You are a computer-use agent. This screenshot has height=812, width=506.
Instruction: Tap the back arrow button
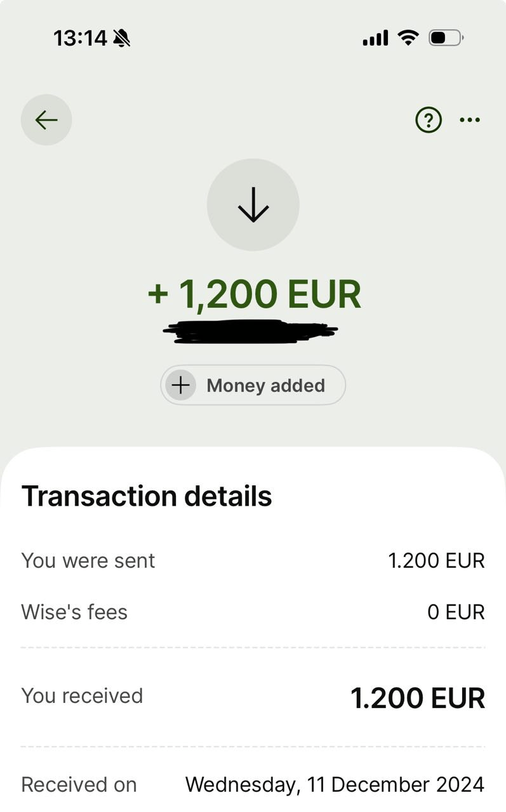(x=46, y=120)
